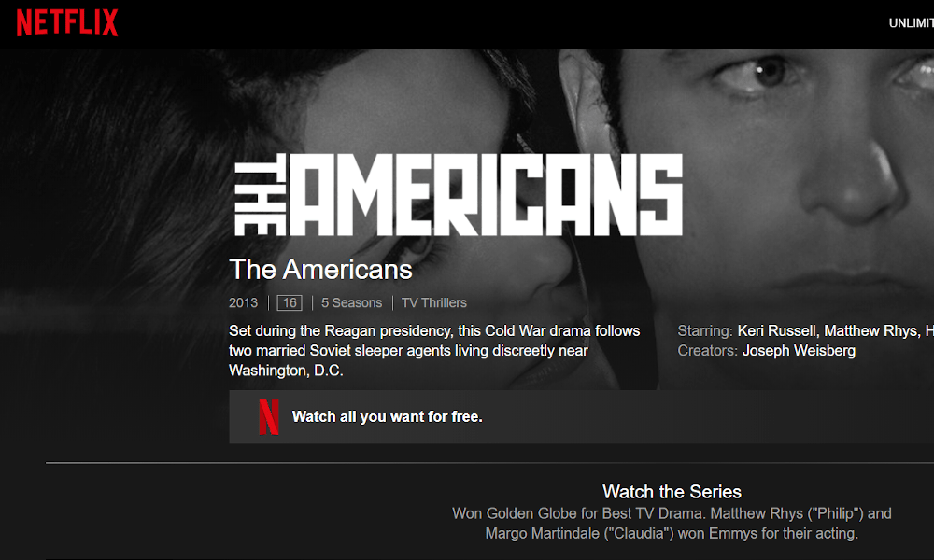Click the large The Americans title logo
The width and height of the screenshot is (934, 560).
(x=458, y=195)
